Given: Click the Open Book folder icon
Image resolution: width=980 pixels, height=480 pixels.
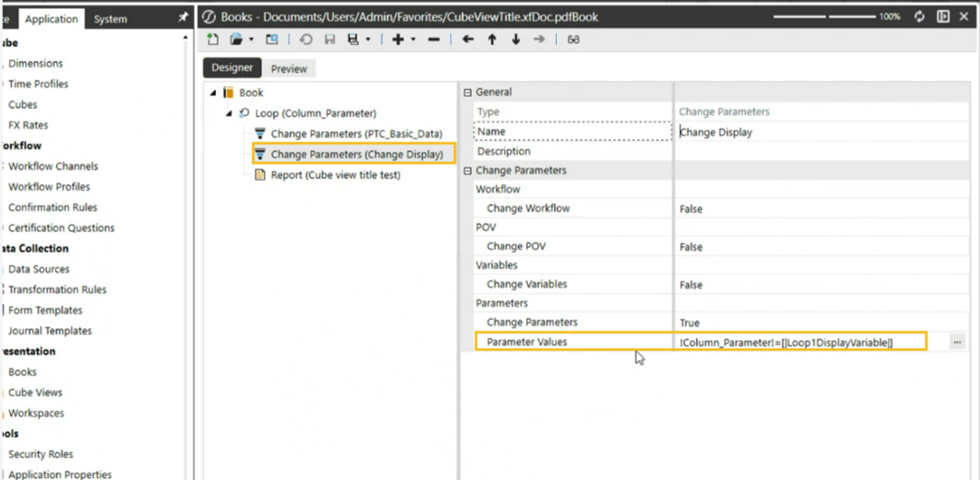Looking at the screenshot, I should click(x=237, y=40).
